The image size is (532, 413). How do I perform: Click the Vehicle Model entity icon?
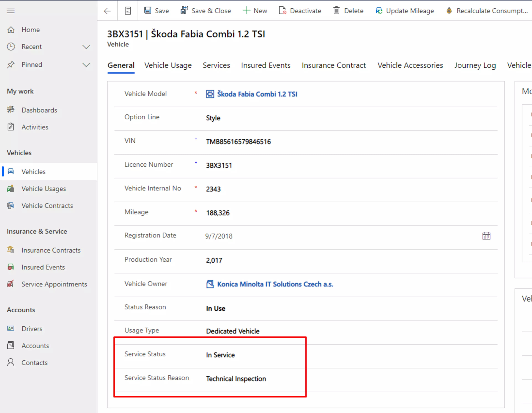tap(210, 94)
